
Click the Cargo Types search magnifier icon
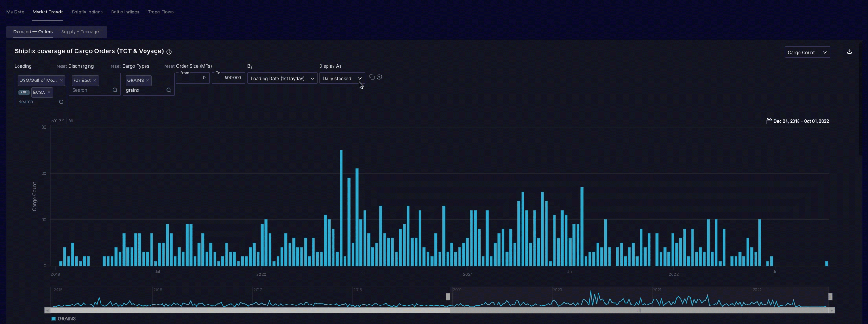tap(169, 90)
